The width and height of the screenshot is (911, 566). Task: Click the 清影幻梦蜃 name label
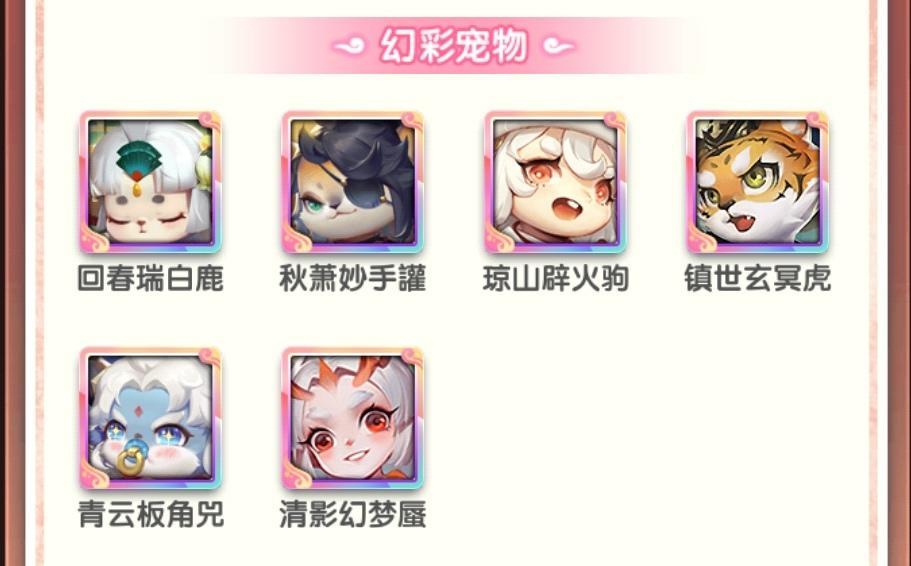[x=353, y=514]
